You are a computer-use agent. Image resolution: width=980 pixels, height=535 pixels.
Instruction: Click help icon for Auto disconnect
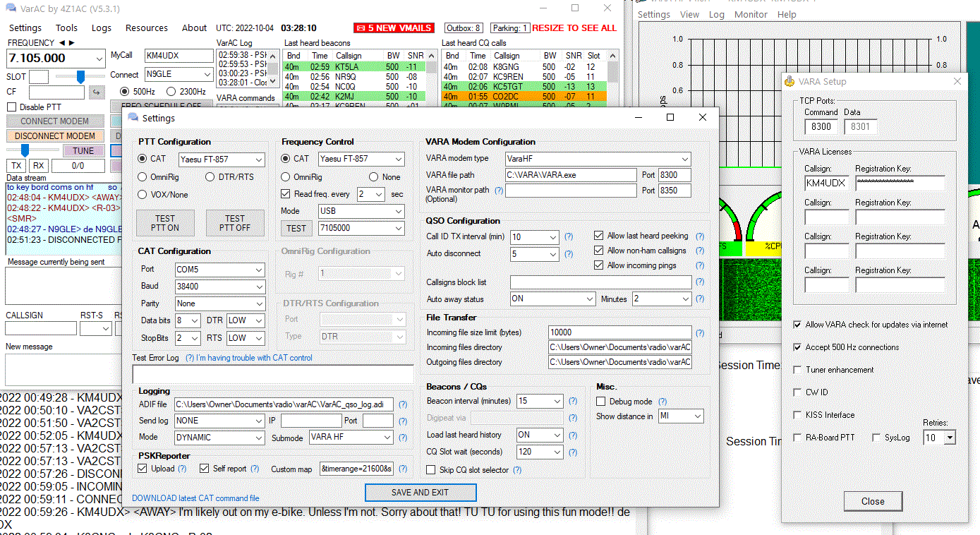tap(569, 254)
